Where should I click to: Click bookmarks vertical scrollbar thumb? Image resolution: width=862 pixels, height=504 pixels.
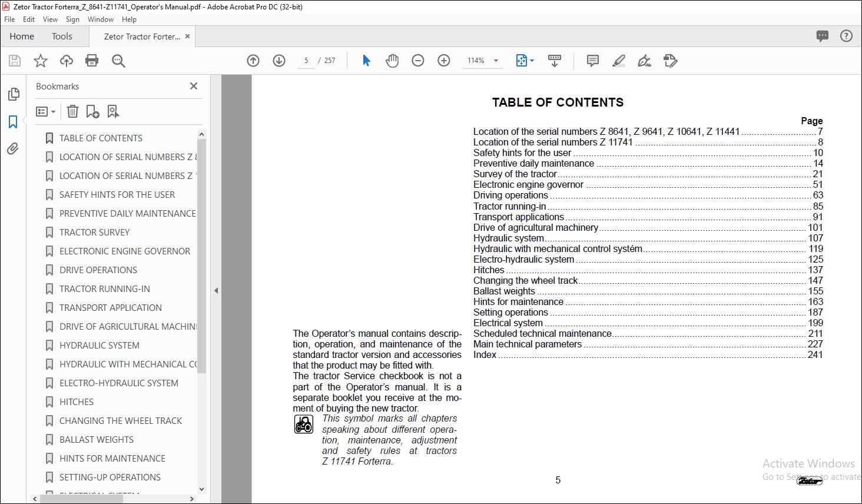coord(201,256)
